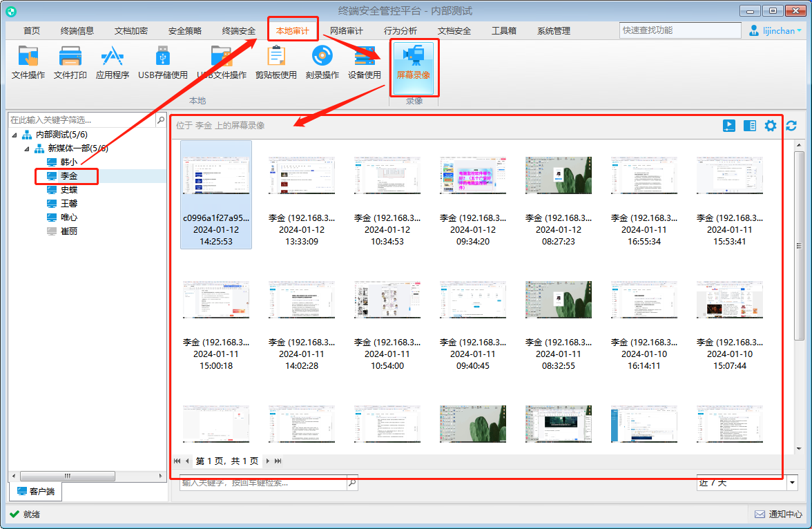Click the 就绪 status bar entry
Viewport: 812px width, 529px height.
25,514
